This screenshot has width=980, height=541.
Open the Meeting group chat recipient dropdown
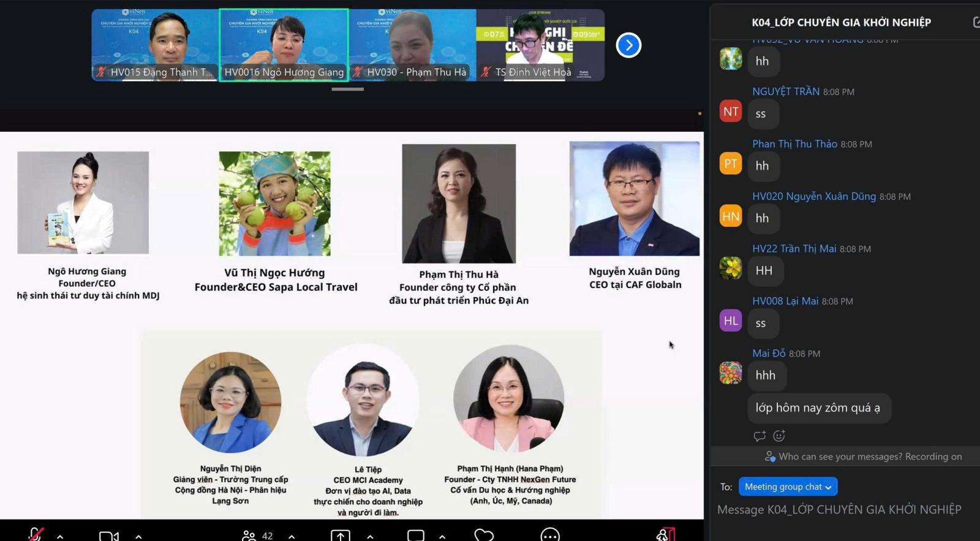(x=788, y=486)
